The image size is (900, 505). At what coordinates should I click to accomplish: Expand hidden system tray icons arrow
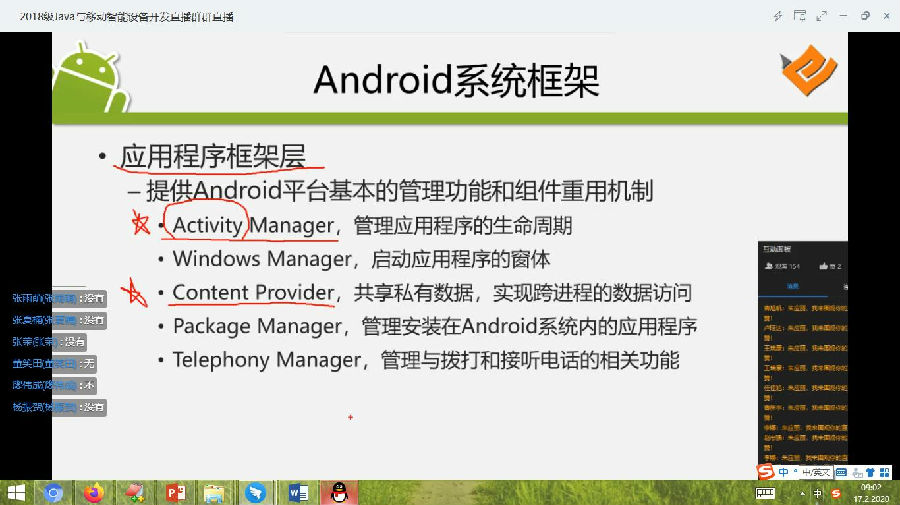coord(802,494)
